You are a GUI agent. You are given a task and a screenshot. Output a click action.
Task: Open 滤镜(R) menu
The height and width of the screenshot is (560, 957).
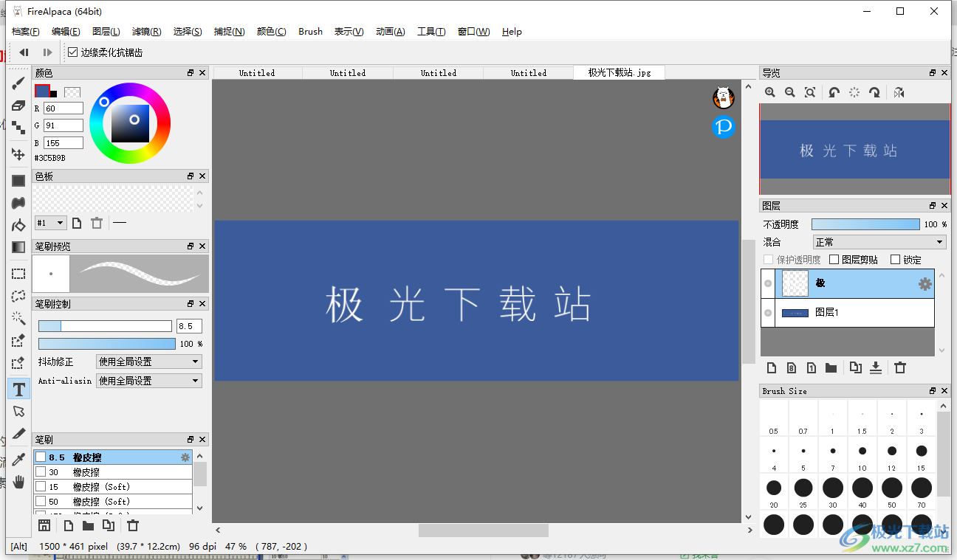click(146, 32)
